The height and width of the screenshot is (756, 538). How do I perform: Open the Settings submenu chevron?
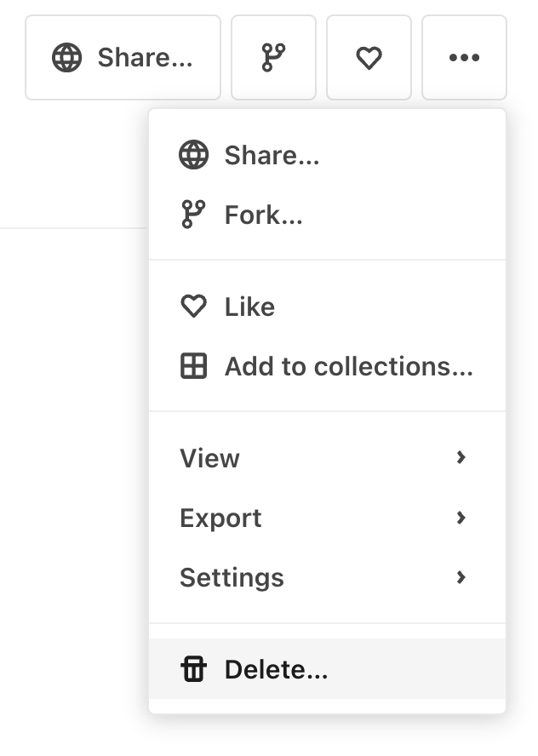click(461, 577)
